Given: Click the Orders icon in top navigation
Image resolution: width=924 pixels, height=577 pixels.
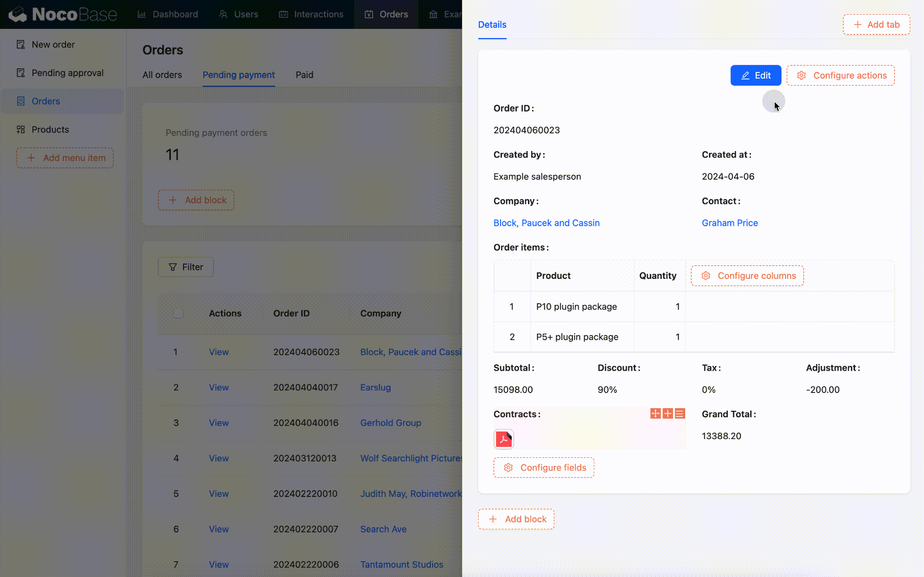Looking at the screenshot, I should click(369, 14).
